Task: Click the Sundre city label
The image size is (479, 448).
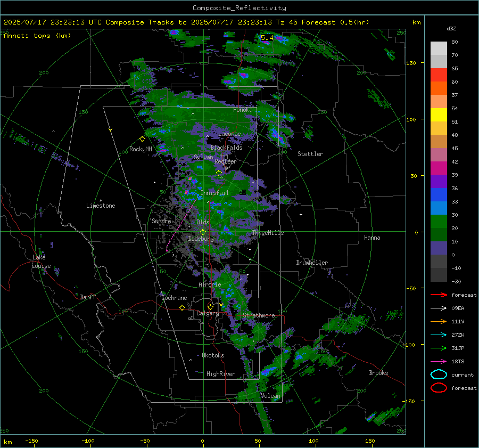Action: tap(161, 221)
